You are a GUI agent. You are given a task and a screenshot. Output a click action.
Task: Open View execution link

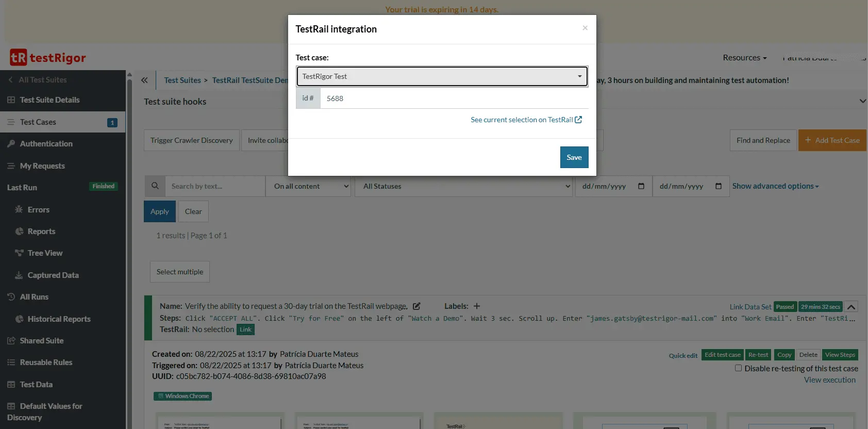click(x=830, y=380)
